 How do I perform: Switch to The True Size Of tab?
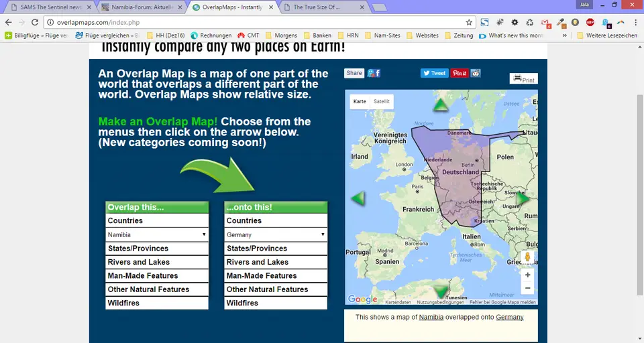[x=325, y=7]
